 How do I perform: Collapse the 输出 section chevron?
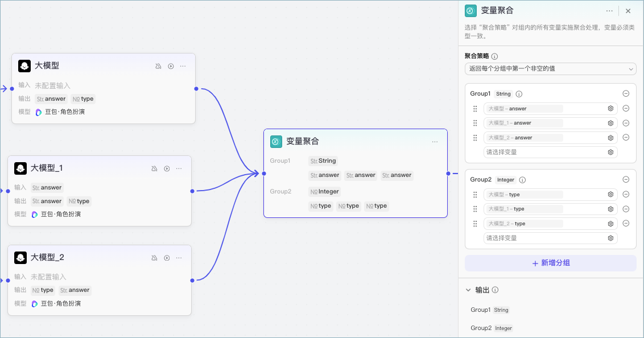[468, 290]
